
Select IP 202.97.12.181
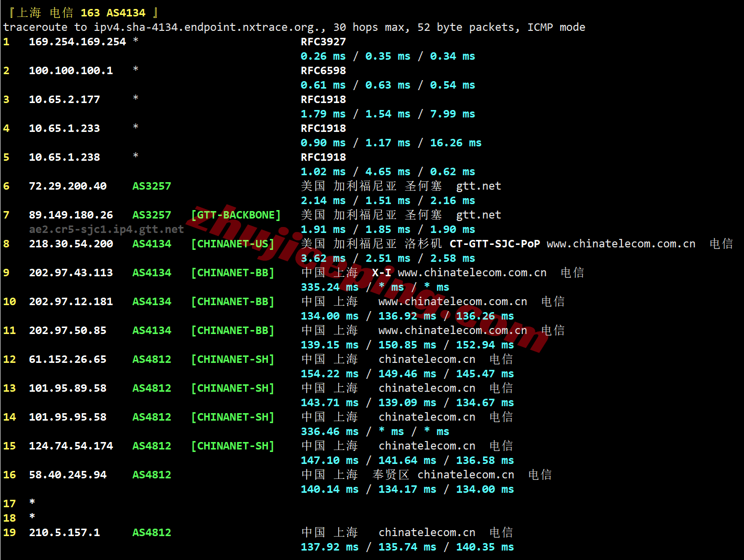coord(71,302)
